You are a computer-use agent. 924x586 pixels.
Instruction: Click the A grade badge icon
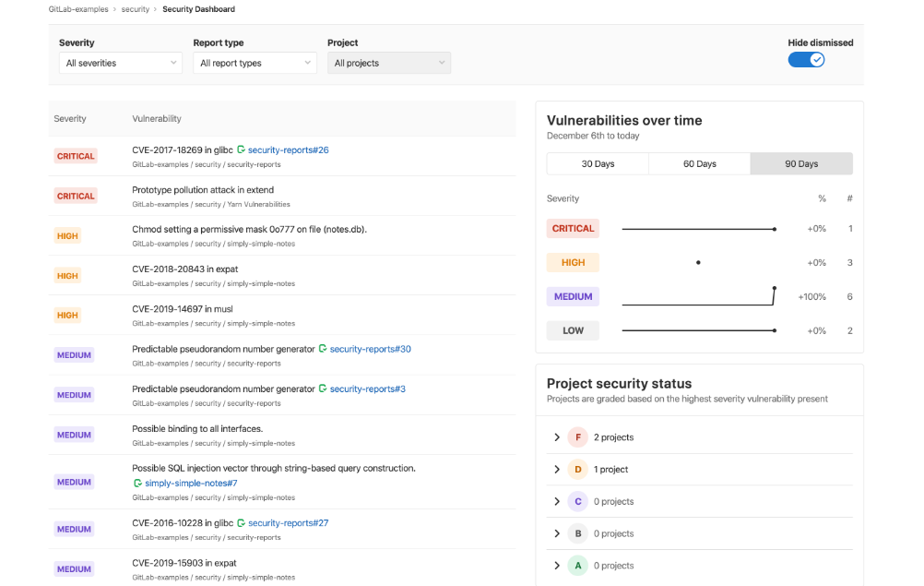pyautogui.click(x=577, y=565)
